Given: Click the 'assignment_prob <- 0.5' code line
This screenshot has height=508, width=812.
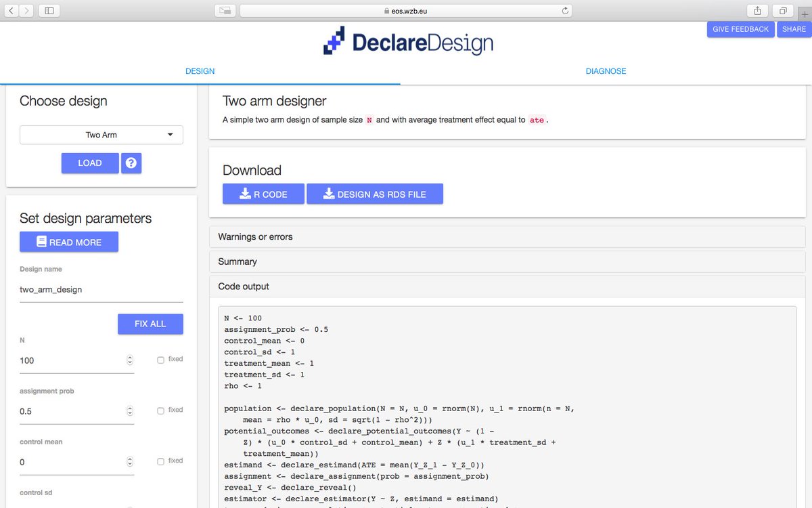Looking at the screenshot, I should (276, 330).
